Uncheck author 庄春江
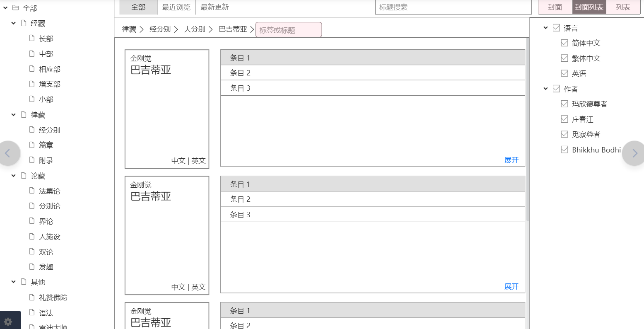The image size is (644, 329). pos(564,119)
